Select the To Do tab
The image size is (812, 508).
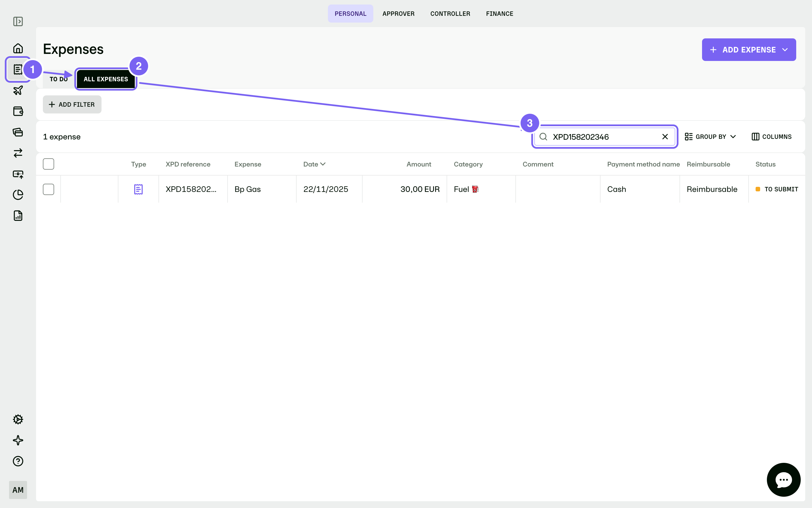pyautogui.click(x=59, y=79)
